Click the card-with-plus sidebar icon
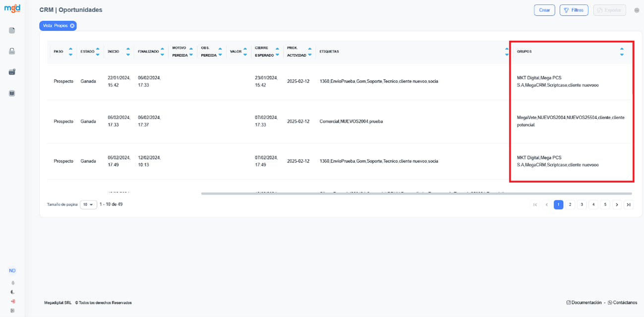Image resolution: width=644 pixels, height=317 pixels. tap(12, 72)
